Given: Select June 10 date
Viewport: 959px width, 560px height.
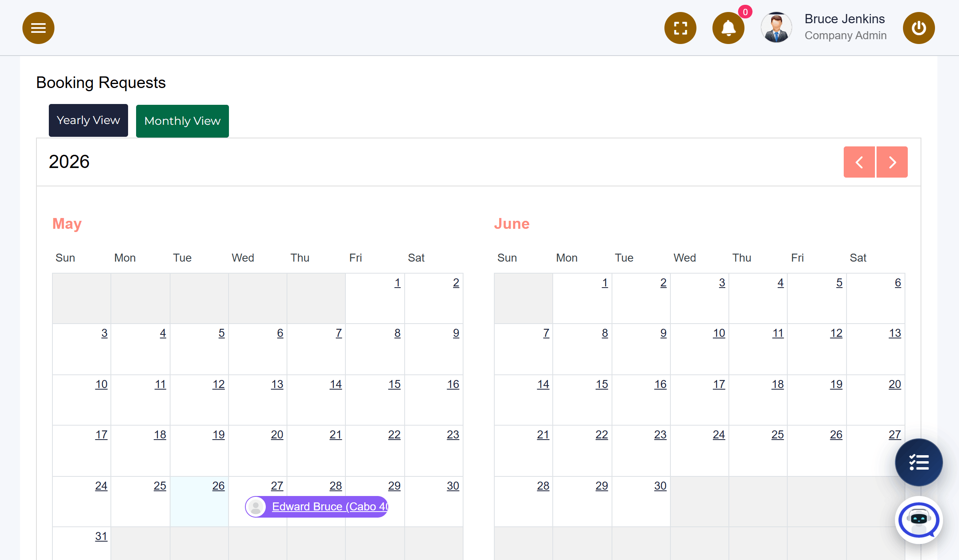Looking at the screenshot, I should click(719, 333).
